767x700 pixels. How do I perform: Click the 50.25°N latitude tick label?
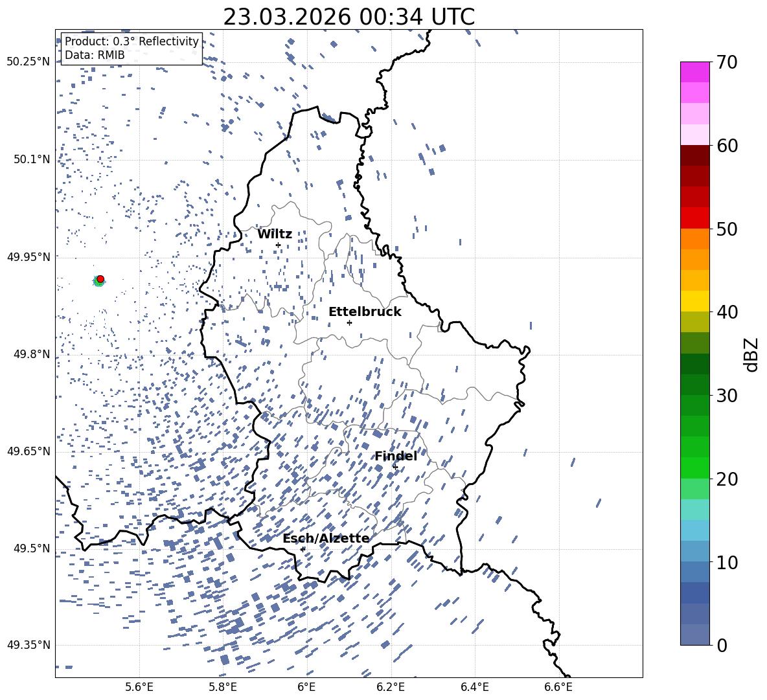coord(28,62)
